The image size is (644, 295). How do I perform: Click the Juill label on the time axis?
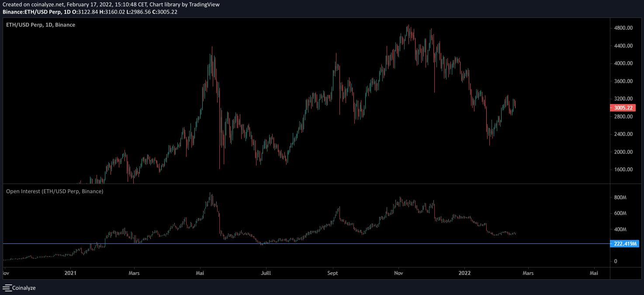click(x=266, y=273)
